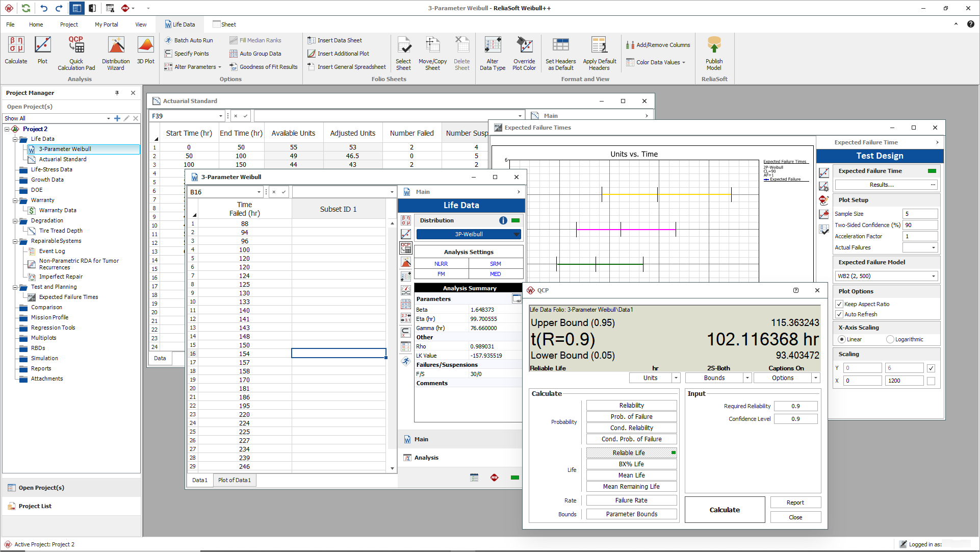Expand the Alter Parameters dropdown
This screenshot has height=552, width=980.
pos(219,66)
